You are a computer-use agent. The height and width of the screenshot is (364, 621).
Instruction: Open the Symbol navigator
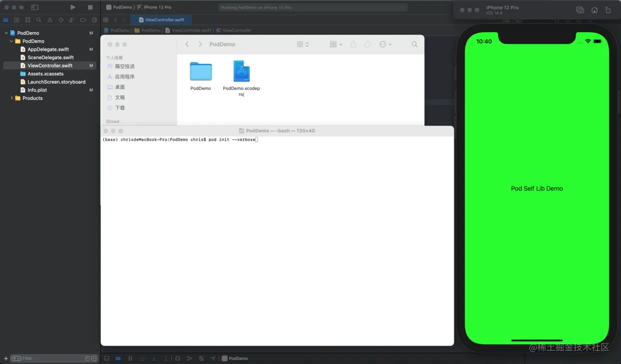[28, 20]
